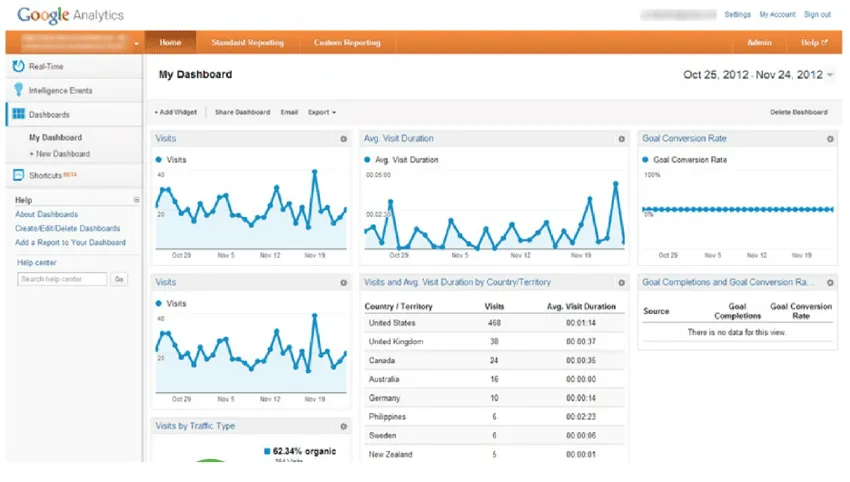The image size is (850, 482).
Task: Click the United Kingdom table row
Action: click(x=494, y=342)
